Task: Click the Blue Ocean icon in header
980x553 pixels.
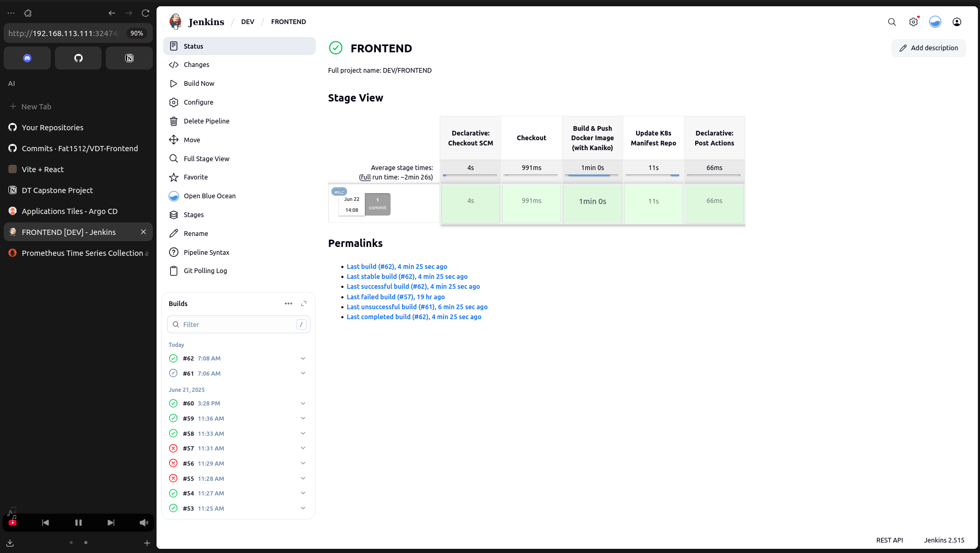Action: 935,22
